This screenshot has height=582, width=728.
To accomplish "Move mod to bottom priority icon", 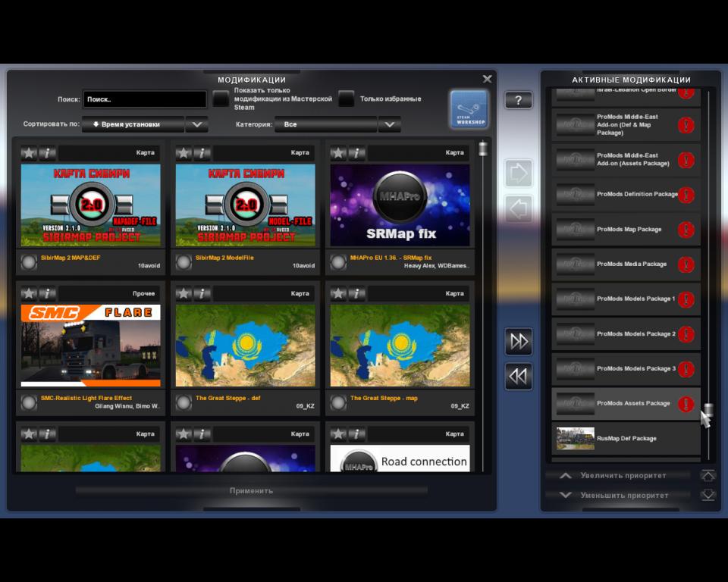I will coord(708,495).
